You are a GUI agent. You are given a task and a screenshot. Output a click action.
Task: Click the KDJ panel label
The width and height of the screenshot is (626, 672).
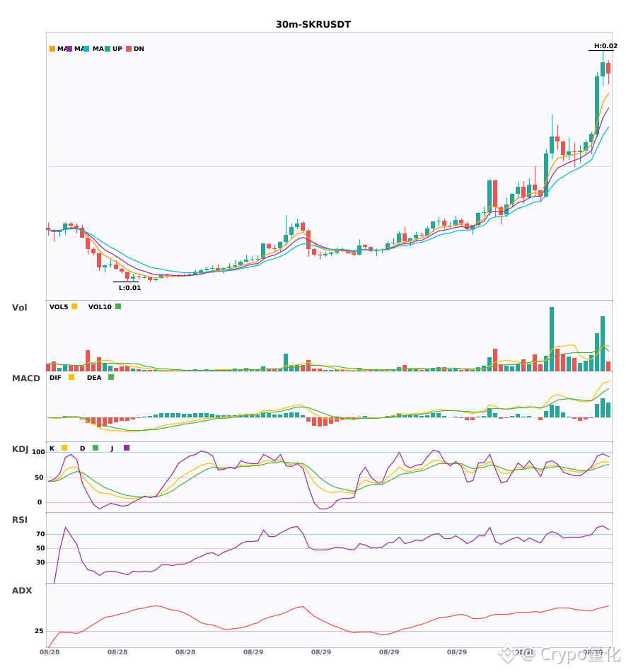[20, 448]
